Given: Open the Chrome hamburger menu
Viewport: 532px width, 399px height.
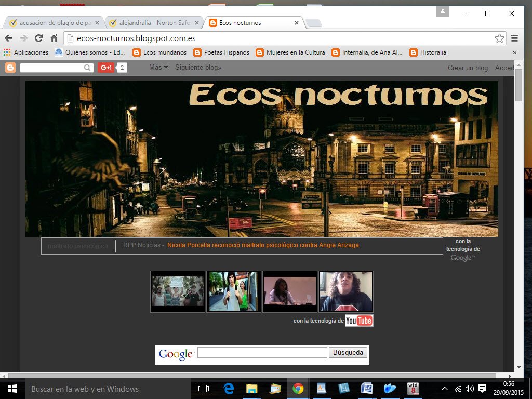Looking at the screenshot, I should point(515,38).
